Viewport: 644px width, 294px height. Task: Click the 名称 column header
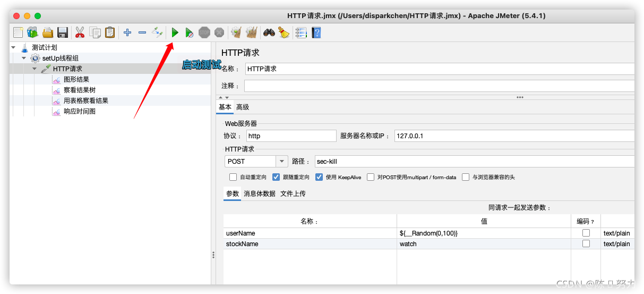310,221
